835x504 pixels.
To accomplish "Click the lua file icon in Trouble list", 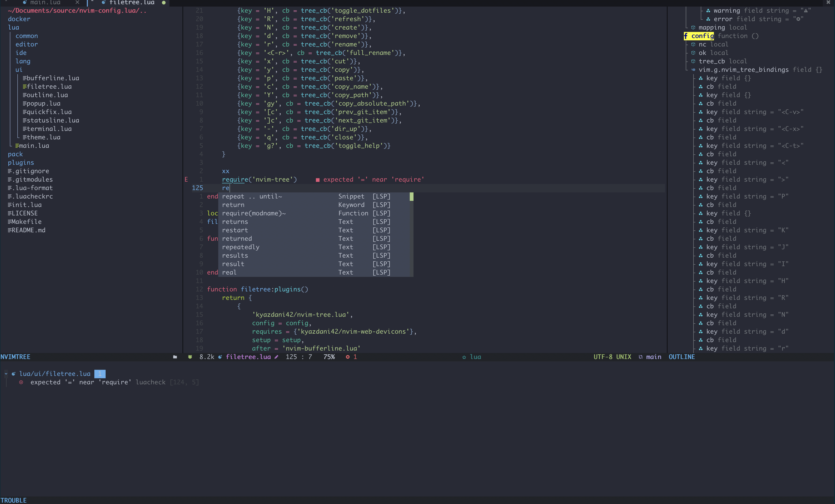I will pyautogui.click(x=14, y=374).
